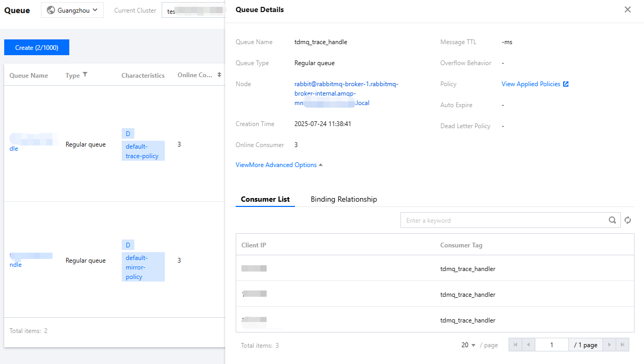Click the search magnifier icon
The height and width of the screenshot is (364, 644).
click(x=613, y=221)
